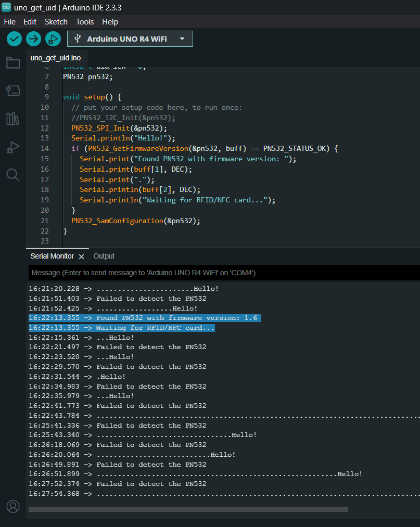Click the 'Serial.println("Waiting for RFID/NFC card...");' line
The image size is (420, 527).
[x=177, y=200]
